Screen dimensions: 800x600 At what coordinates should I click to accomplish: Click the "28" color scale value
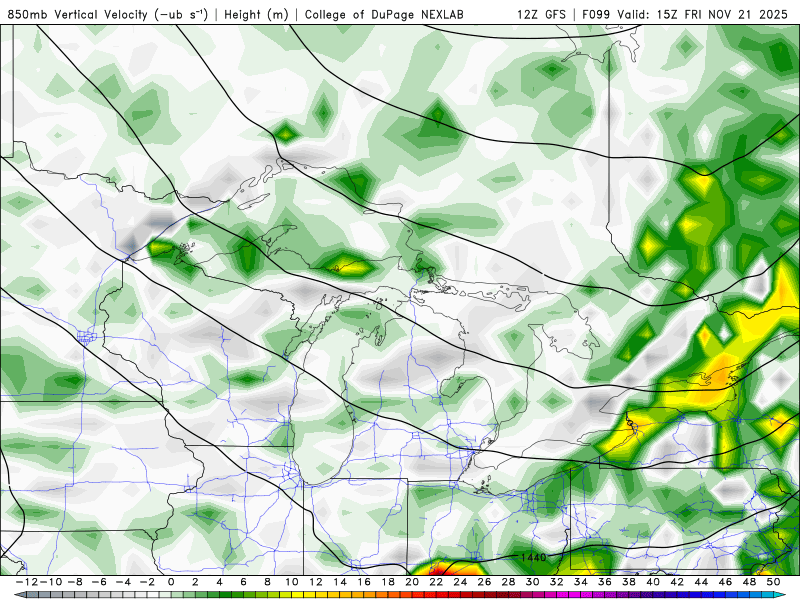pyautogui.click(x=508, y=582)
